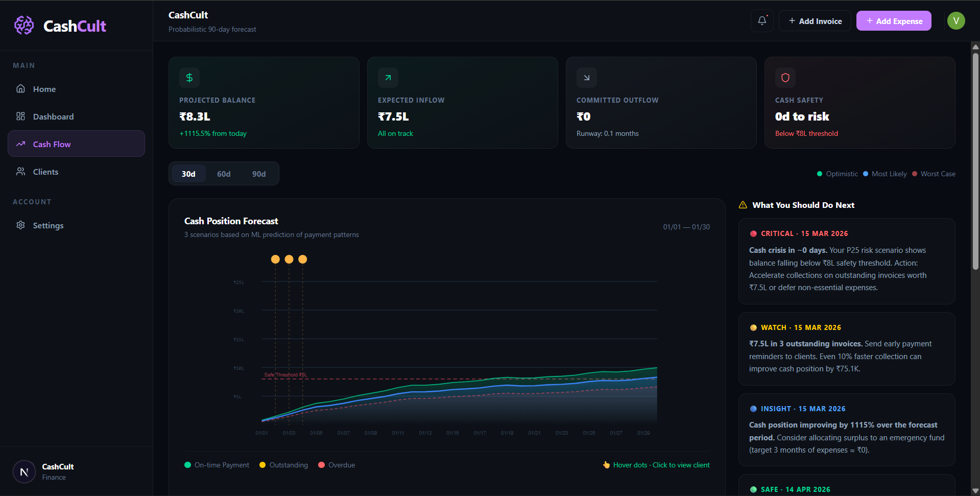The image size is (980, 496).
Task: Click the Expected Inflow arrow icon
Action: point(388,78)
